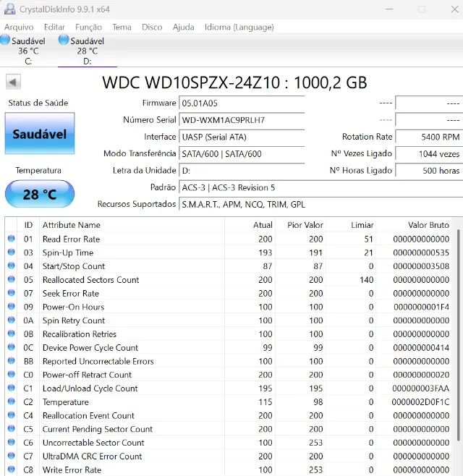The image size is (463, 476).
Task: Open the Arquivo menu
Action: click(19, 27)
